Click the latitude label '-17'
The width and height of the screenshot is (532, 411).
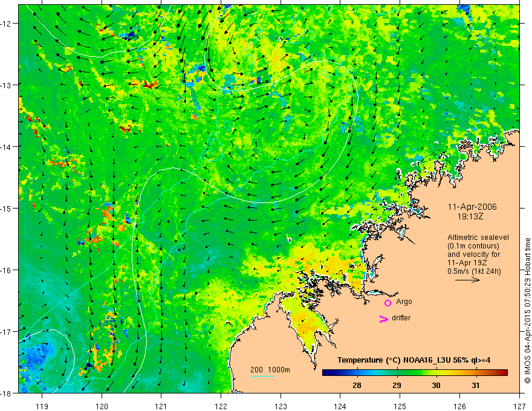(x=7, y=332)
